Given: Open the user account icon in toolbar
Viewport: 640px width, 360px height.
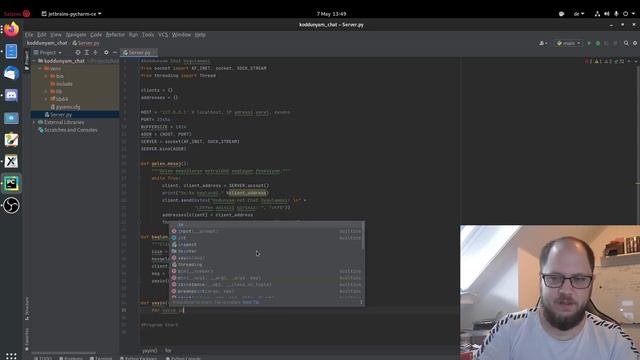Looking at the screenshot, I should coord(542,43).
